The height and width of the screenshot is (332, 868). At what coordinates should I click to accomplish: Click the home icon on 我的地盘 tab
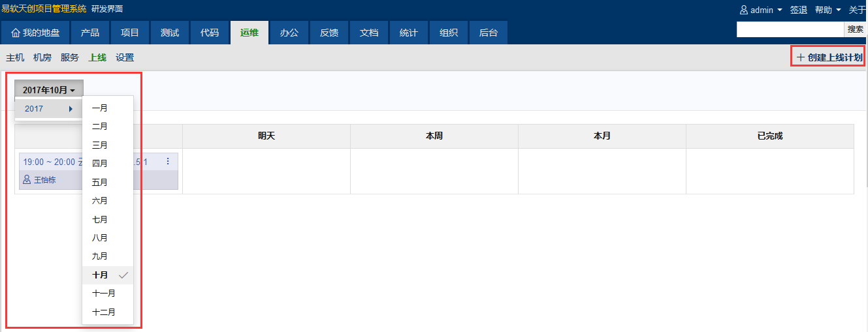pyautogui.click(x=16, y=33)
